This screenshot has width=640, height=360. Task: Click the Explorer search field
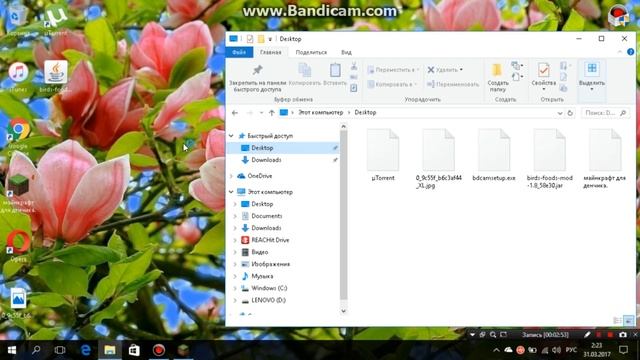(x=605, y=113)
